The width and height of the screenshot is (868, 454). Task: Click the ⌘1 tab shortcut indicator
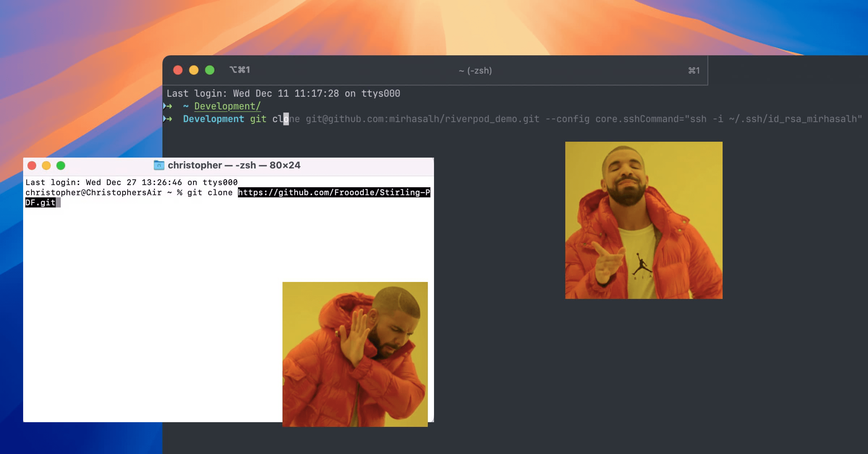click(694, 70)
